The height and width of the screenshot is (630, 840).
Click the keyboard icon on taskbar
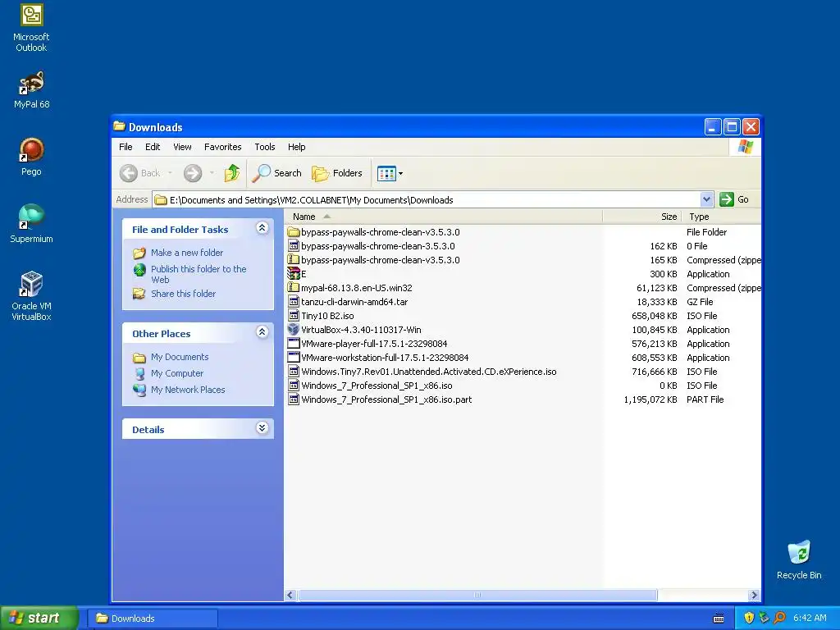pos(719,619)
